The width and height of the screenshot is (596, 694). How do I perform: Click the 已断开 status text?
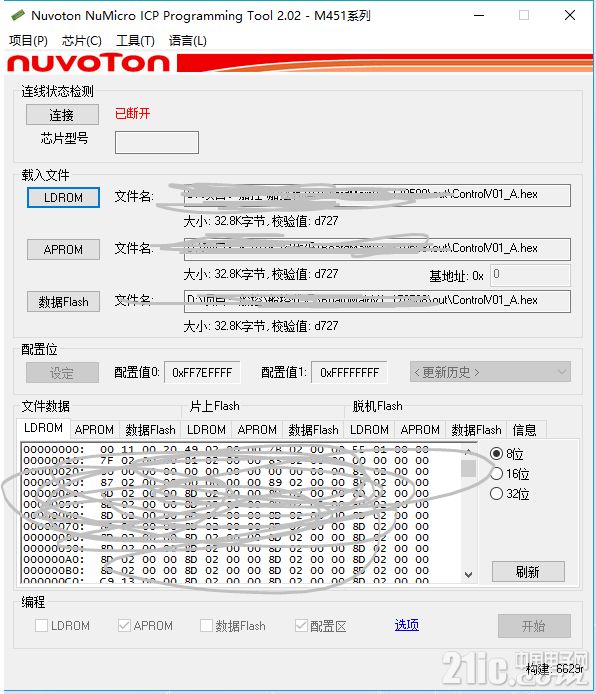tap(132, 114)
